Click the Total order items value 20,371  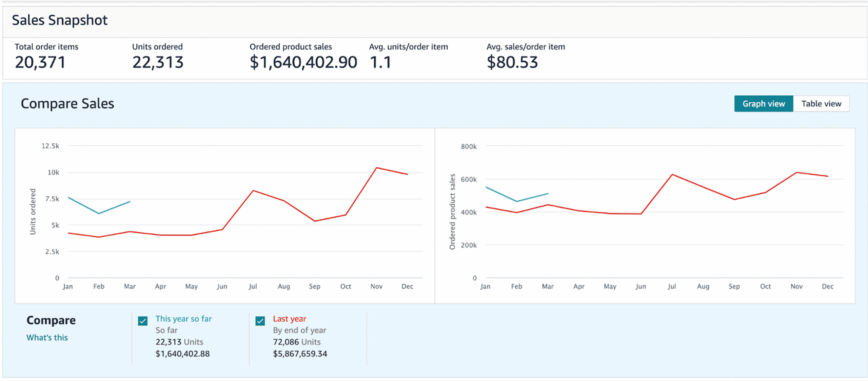pyautogui.click(x=40, y=62)
